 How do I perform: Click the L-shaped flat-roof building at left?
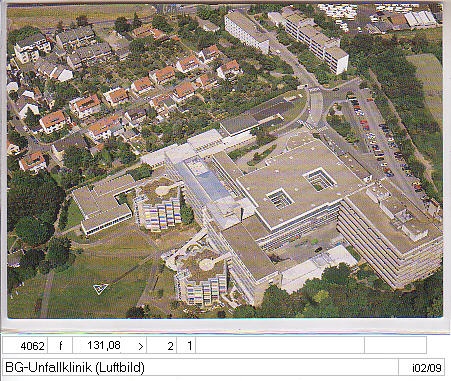point(103,204)
